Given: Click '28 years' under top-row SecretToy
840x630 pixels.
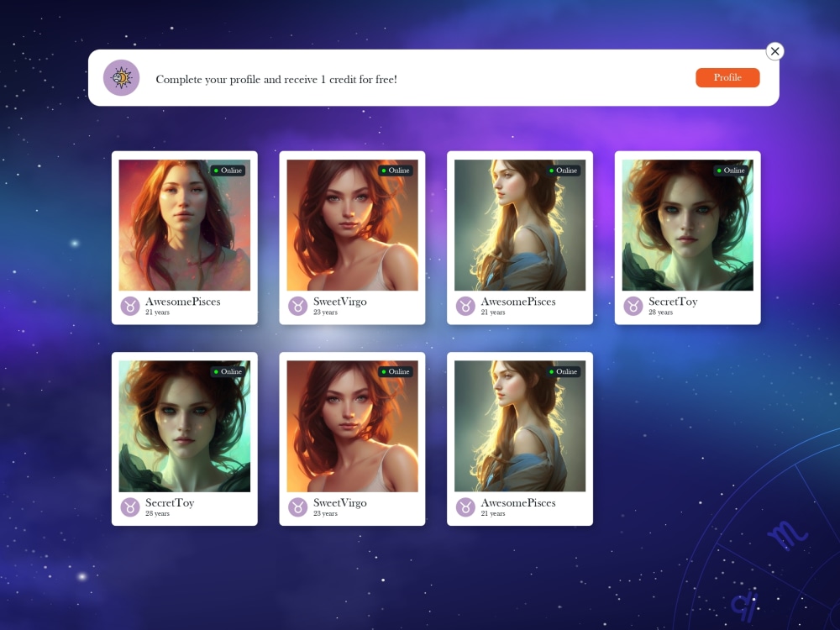Looking at the screenshot, I should click(x=660, y=312).
